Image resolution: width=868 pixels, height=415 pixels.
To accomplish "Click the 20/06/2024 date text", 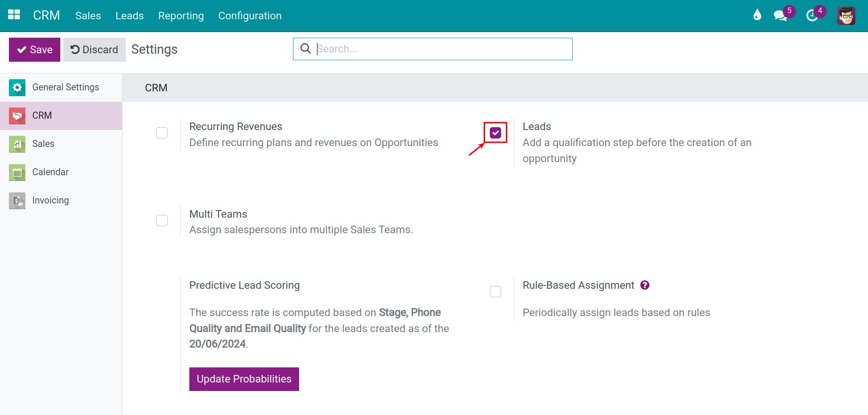I will pyautogui.click(x=218, y=344).
